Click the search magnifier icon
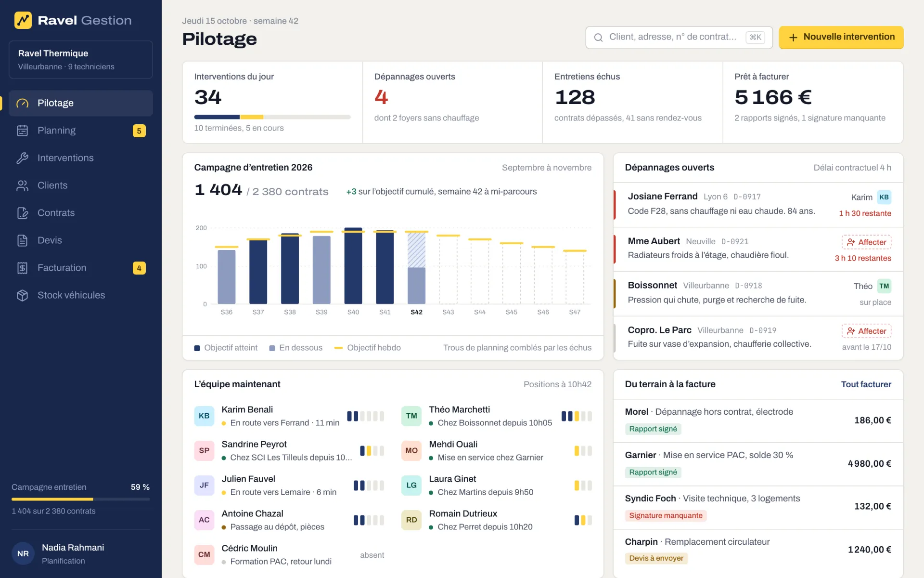This screenshot has height=578, width=924. pos(598,38)
